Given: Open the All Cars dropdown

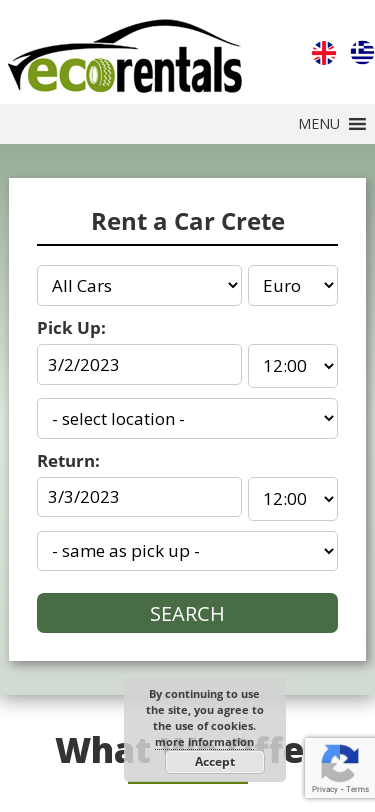Looking at the screenshot, I should click(x=139, y=286).
